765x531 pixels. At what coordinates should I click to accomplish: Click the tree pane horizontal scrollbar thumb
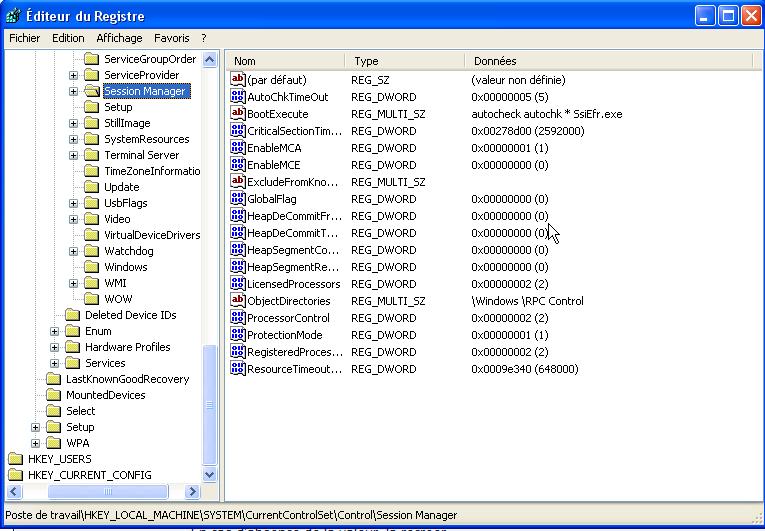pos(108,492)
